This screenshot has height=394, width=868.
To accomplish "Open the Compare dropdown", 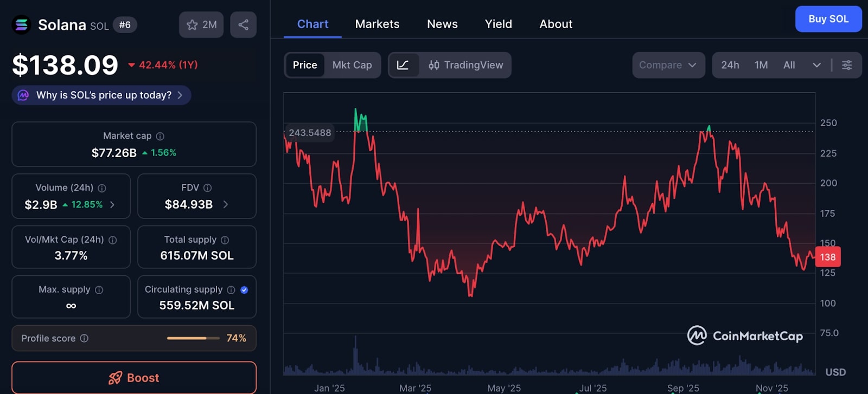I will [668, 65].
